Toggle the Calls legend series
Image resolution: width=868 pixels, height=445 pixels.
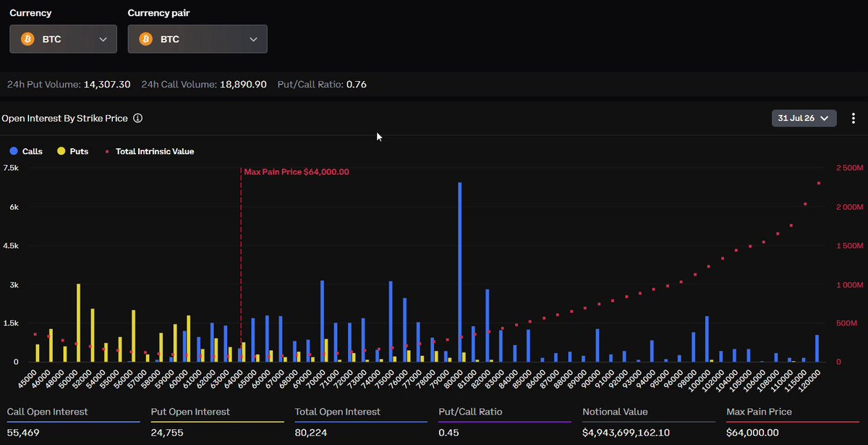pyautogui.click(x=26, y=151)
